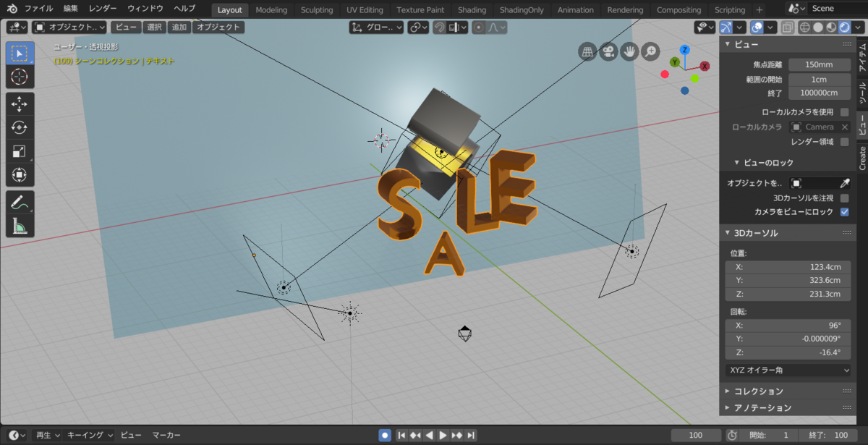Activate the Rotate tool
The width and height of the screenshot is (868, 445).
[x=20, y=128]
